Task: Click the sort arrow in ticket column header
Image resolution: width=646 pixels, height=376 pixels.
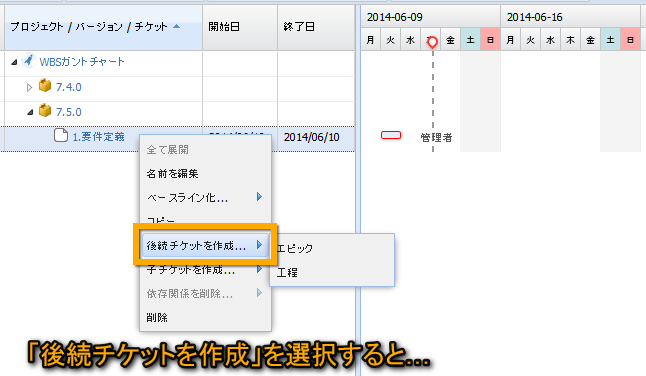Action: click(177, 26)
